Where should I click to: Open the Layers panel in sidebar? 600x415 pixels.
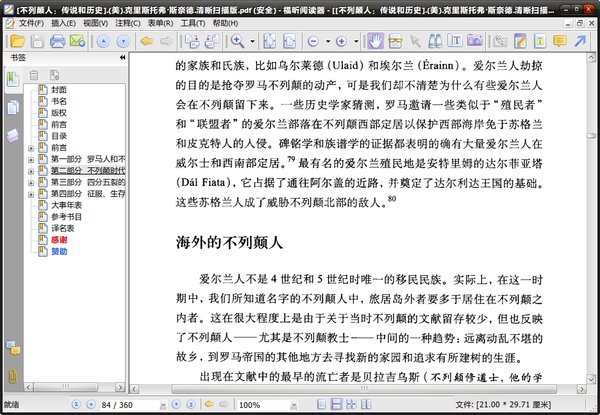13,134
